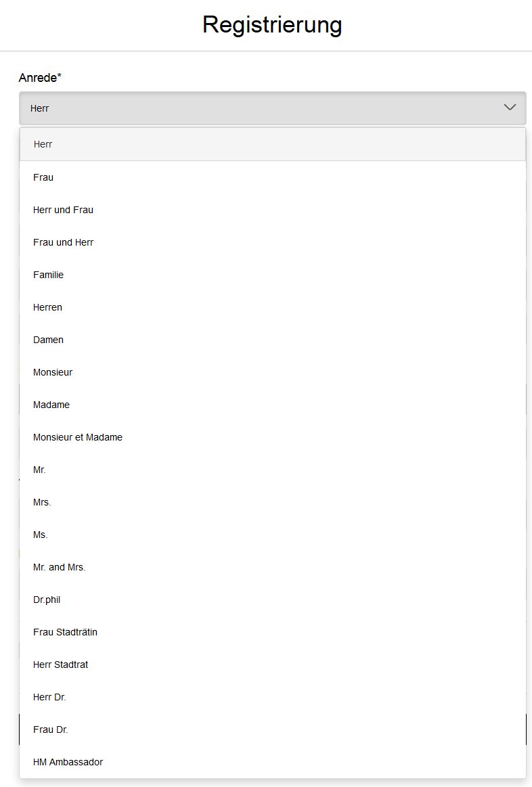Choose the 'Monsieur' salutation

273,372
